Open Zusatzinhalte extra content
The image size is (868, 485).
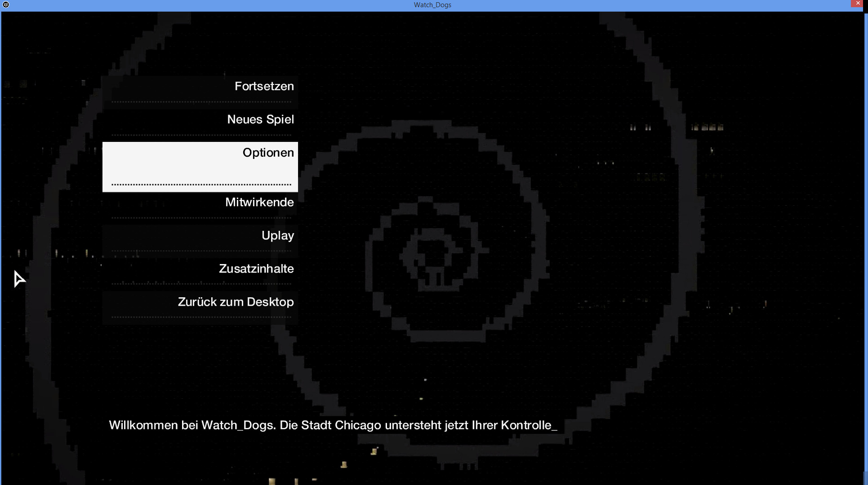(256, 269)
